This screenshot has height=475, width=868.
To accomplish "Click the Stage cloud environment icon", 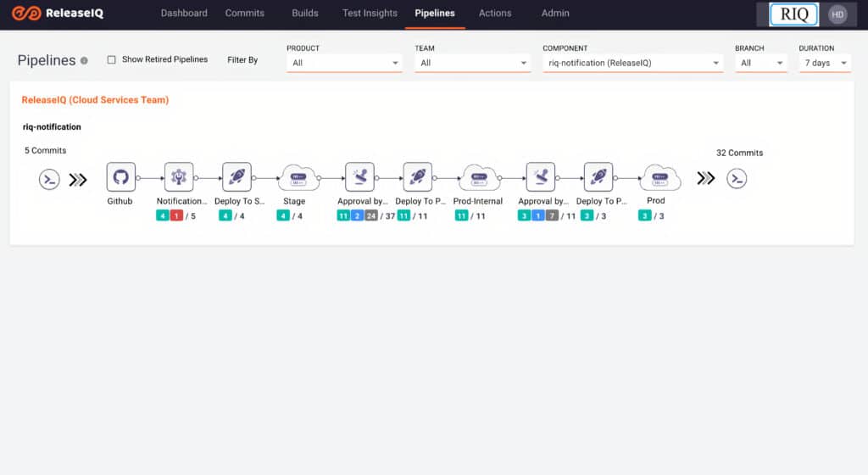I will coord(298,178).
